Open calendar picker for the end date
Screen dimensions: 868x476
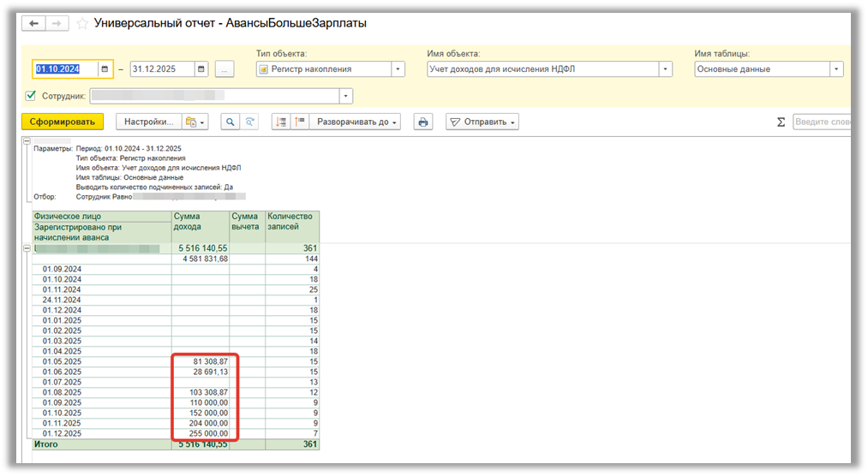[201, 69]
